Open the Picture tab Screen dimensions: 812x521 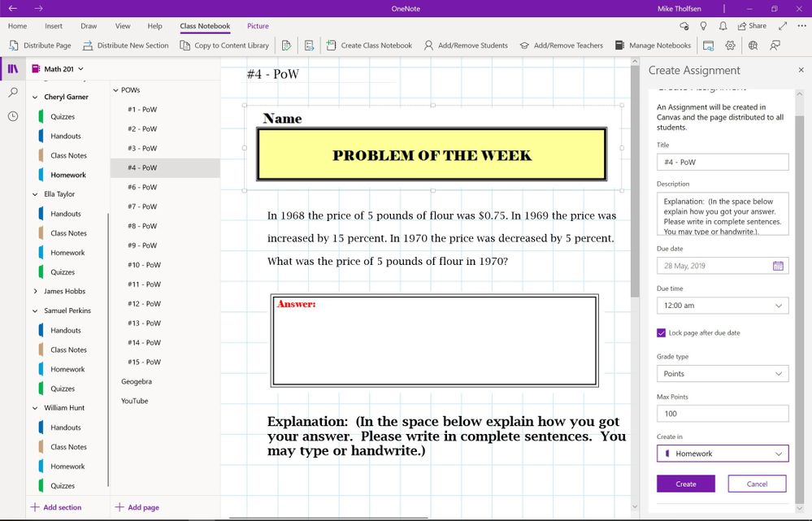point(258,26)
